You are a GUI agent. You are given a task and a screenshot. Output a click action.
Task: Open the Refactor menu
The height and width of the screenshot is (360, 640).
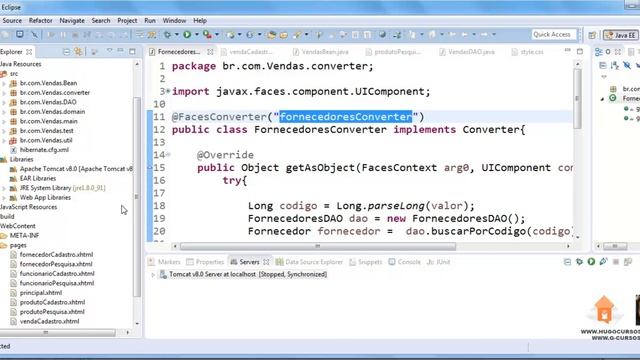[x=40, y=20]
